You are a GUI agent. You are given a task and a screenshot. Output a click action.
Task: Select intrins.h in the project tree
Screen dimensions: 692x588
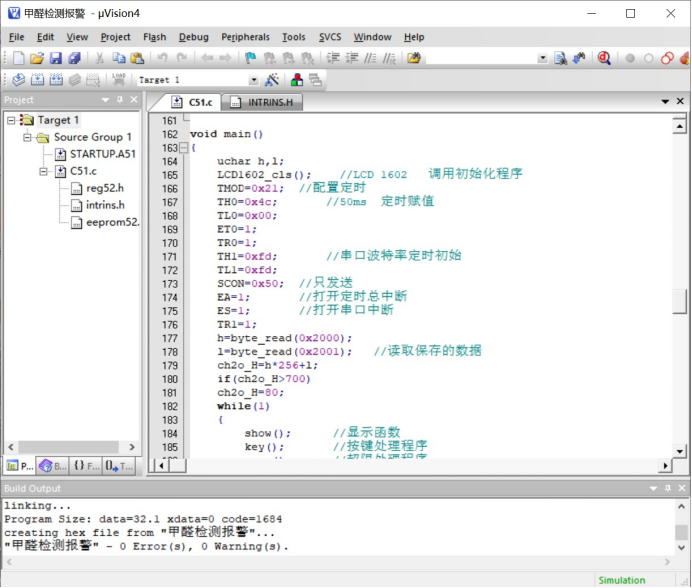[x=105, y=205]
